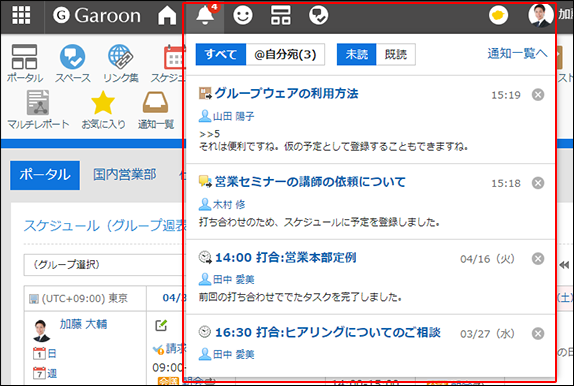Expand the (グループ選択) dropdown
Screen dimensions: 574x386
104,264
